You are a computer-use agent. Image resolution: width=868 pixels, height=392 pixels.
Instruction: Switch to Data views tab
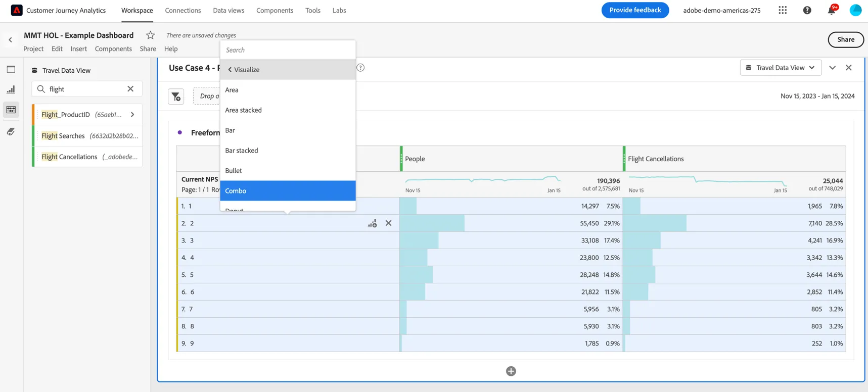tap(229, 10)
